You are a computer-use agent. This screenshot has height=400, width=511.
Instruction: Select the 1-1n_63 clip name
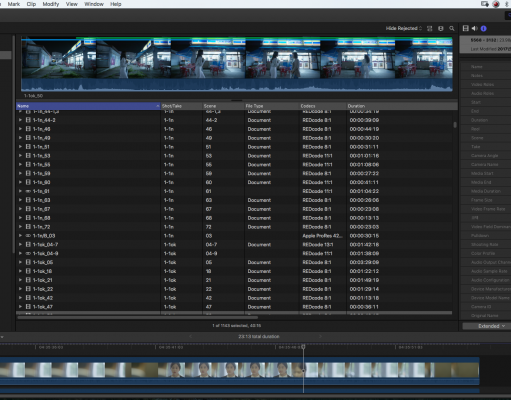tap(41, 200)
